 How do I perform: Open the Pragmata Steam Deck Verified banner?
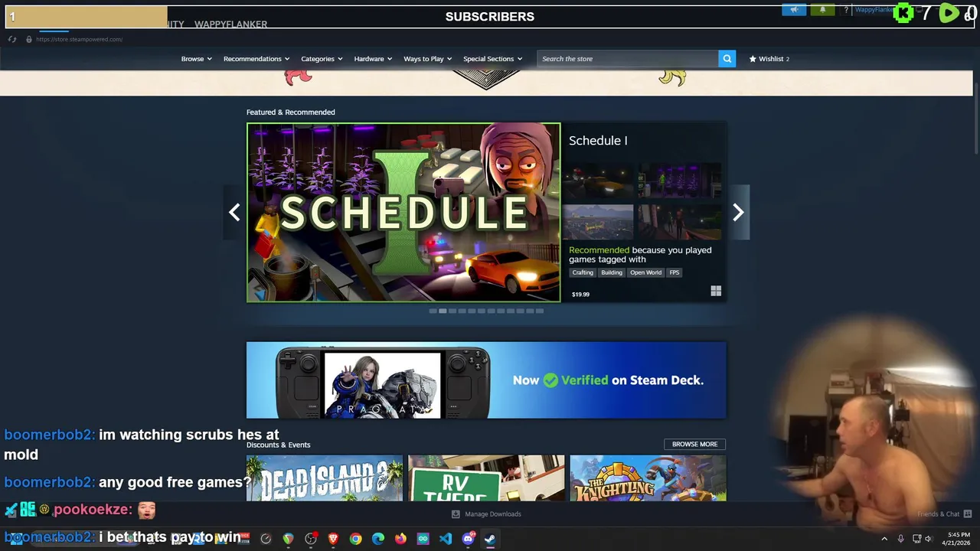click(x=486, y=380)
